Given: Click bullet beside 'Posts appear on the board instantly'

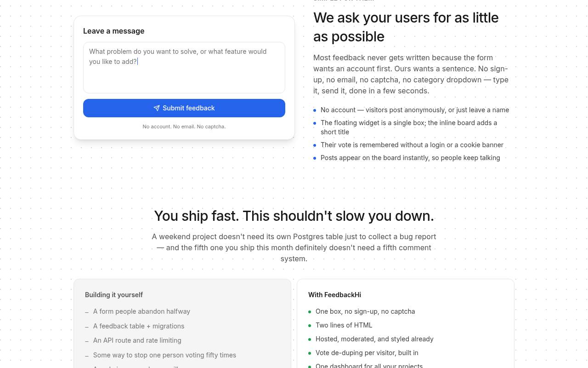Looking at the screenshot, I should (315, 158).
